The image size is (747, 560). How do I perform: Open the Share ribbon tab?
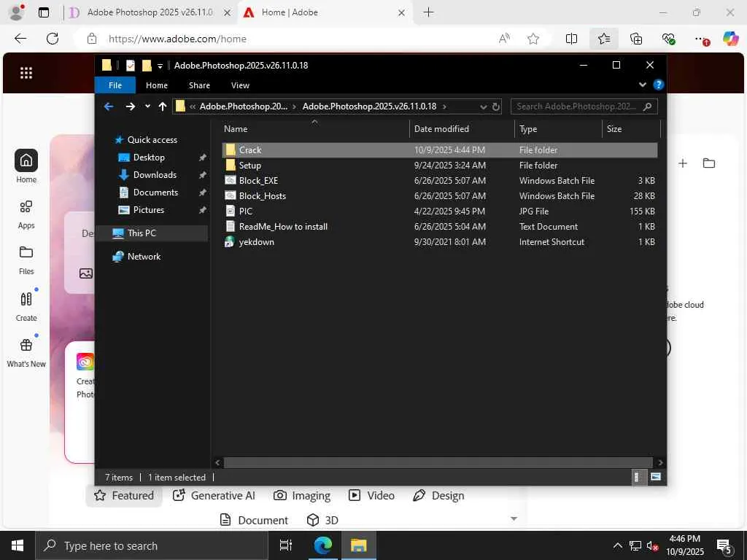coord(199,85)
